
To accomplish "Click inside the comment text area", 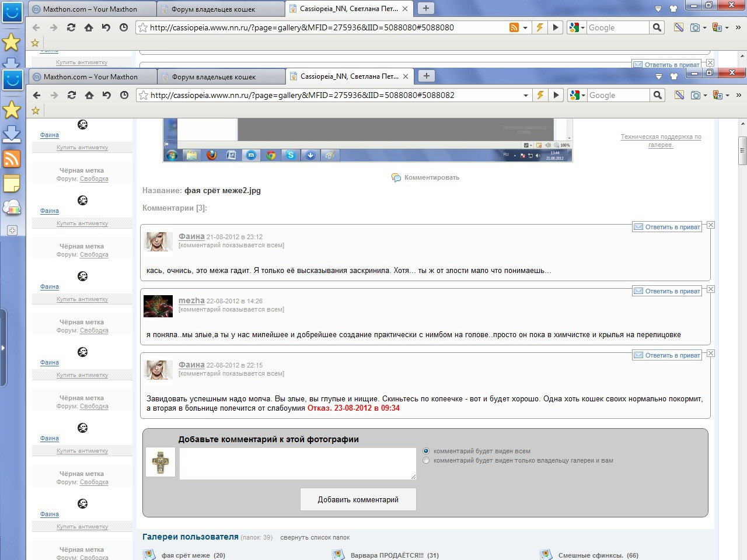I will coord(298,464).
